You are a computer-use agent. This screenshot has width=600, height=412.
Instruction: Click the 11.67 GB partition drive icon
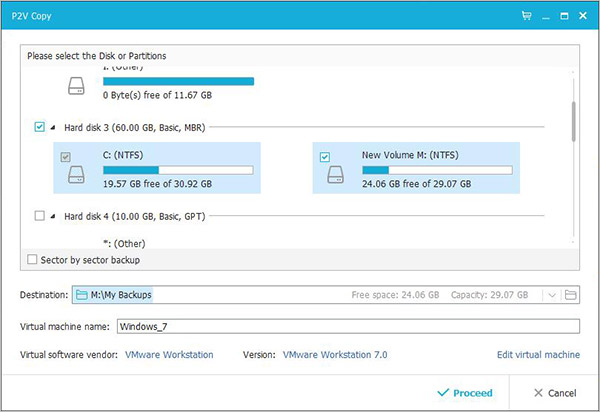[76, 86]
